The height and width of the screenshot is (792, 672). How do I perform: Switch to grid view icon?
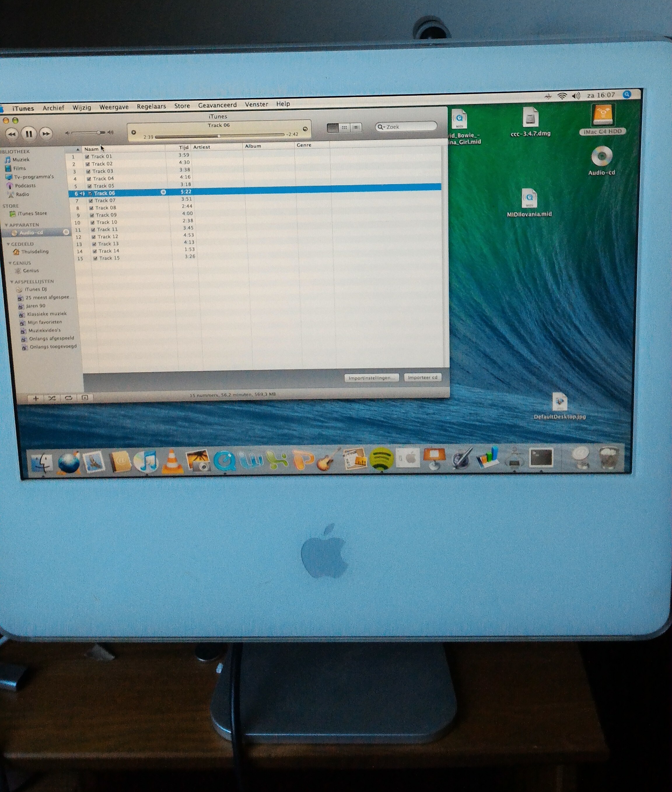click(344, 127)
